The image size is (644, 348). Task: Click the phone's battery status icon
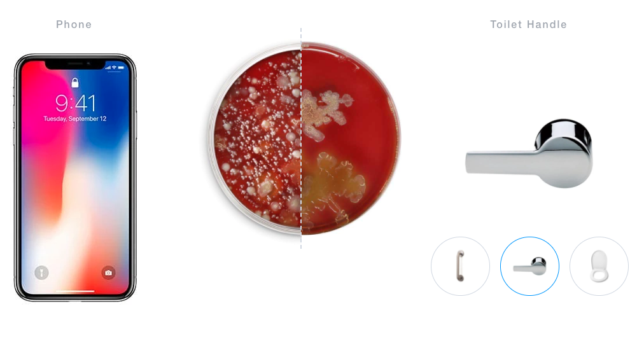pyautogui.click(x=121, y=67)
